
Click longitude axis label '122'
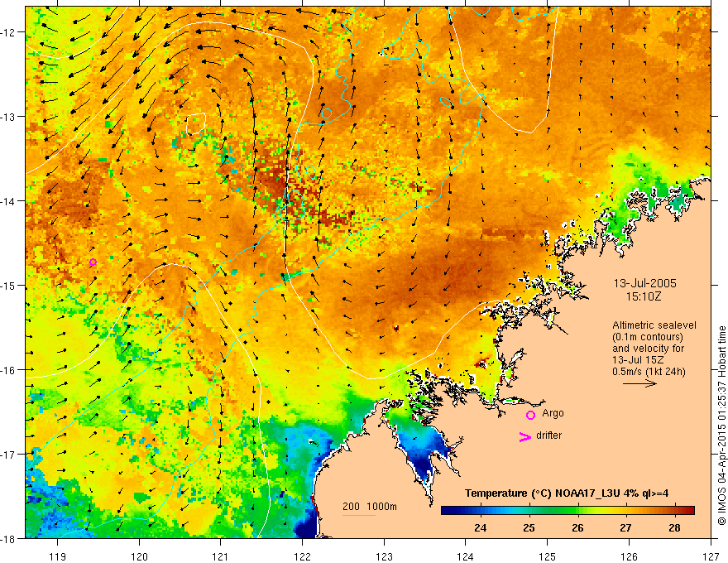point(302,556)
